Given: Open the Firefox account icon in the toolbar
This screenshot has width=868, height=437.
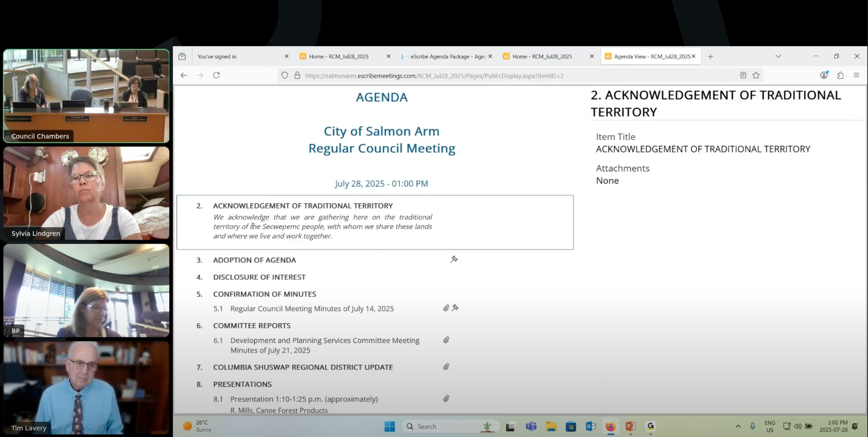Looking at the screenshot, I should (x=824, y=75).
